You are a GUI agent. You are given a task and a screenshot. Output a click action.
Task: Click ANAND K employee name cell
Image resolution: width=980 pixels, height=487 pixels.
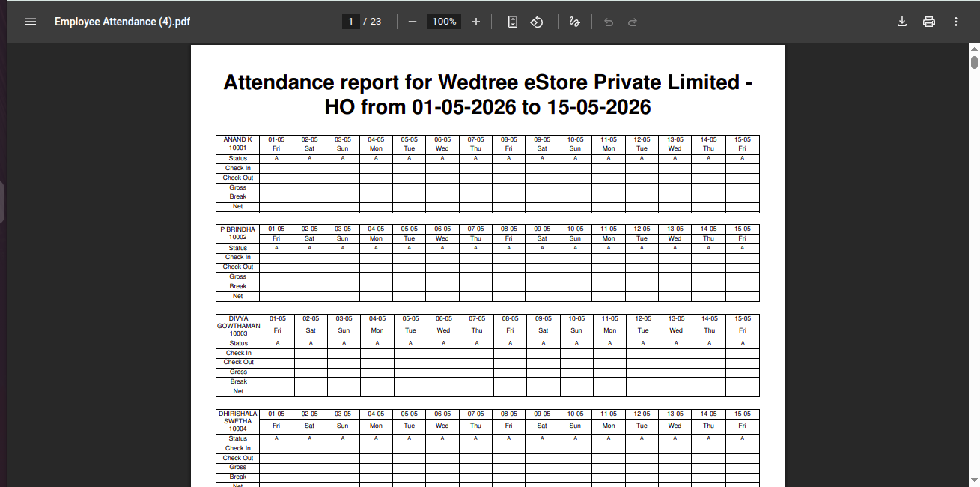(237, 144)
